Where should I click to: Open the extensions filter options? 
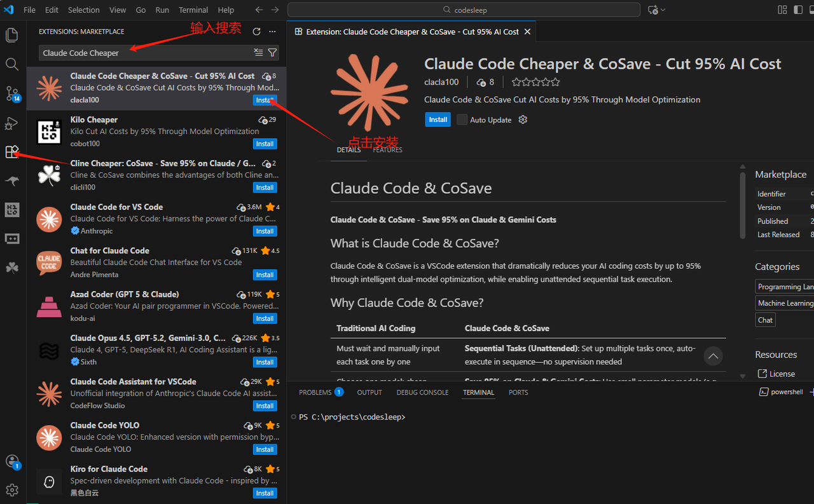coord(272,53)
